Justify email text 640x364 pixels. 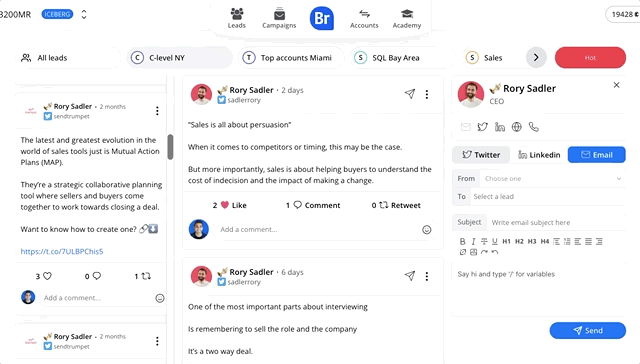tap(588, 241)
